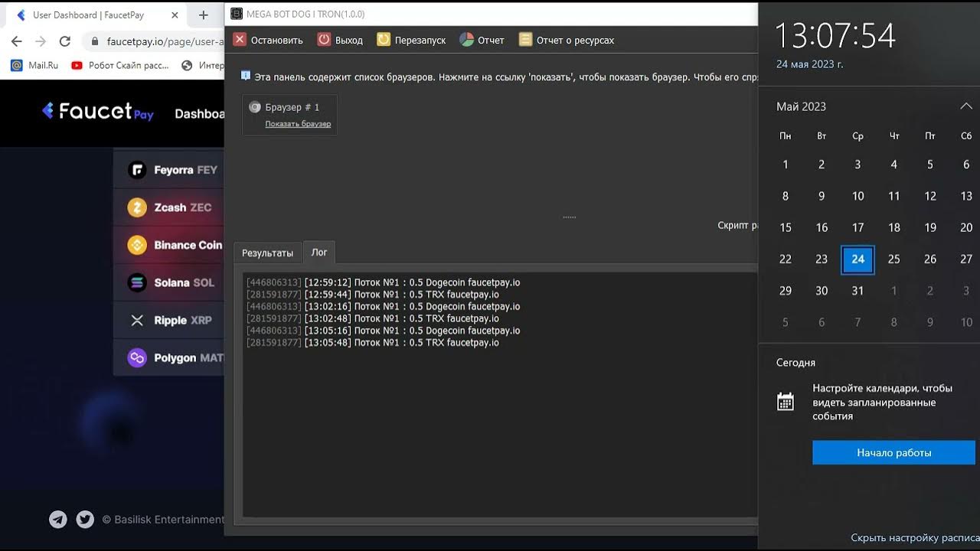This screenshot has width=980, height=551.
Task: Click the 13:07:54 clock display
Action: click(835, 36)
